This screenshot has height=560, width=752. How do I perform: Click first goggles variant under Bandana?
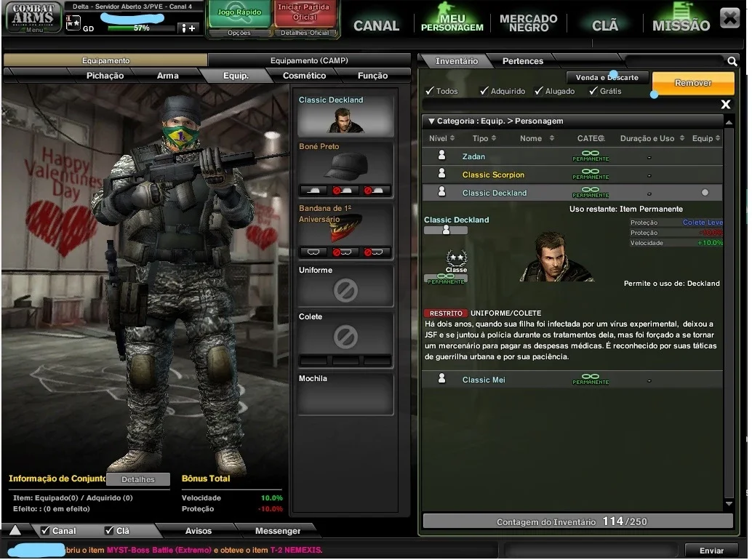pyautogui.click(x=313, y=252)
